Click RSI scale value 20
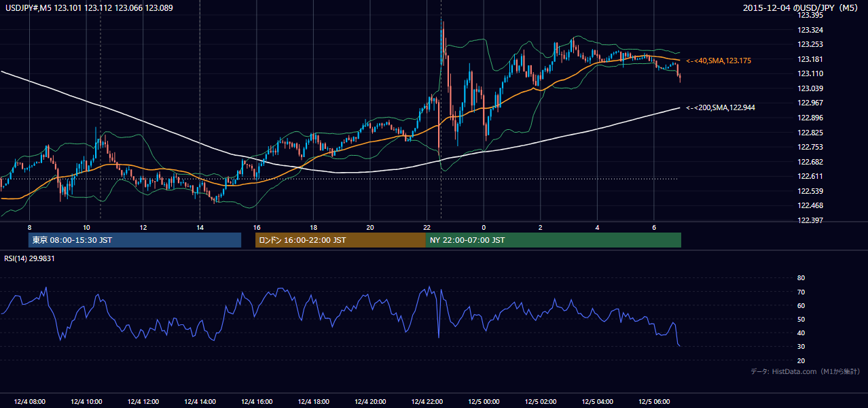868x408 pixels. [801, 360]
